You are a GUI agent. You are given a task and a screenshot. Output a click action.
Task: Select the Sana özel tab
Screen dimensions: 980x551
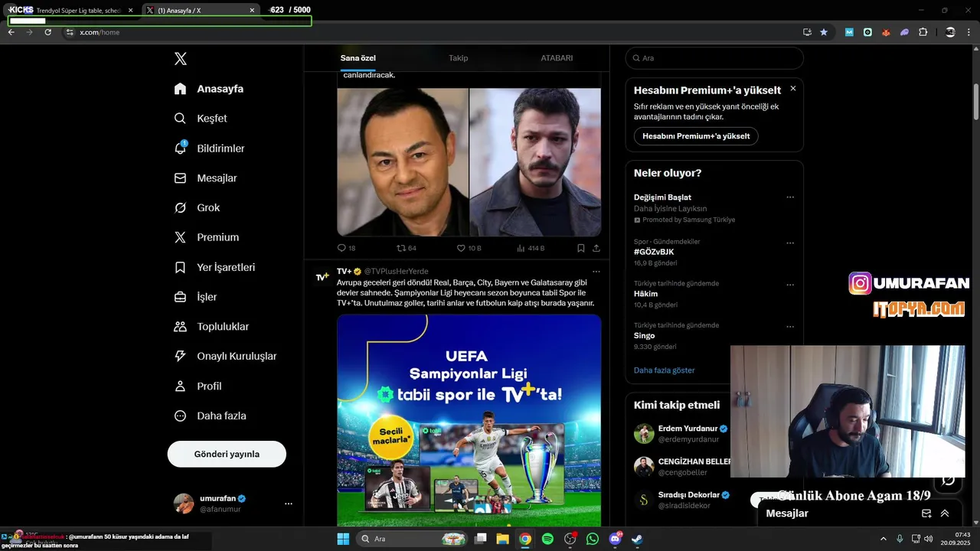click(358, 58)
